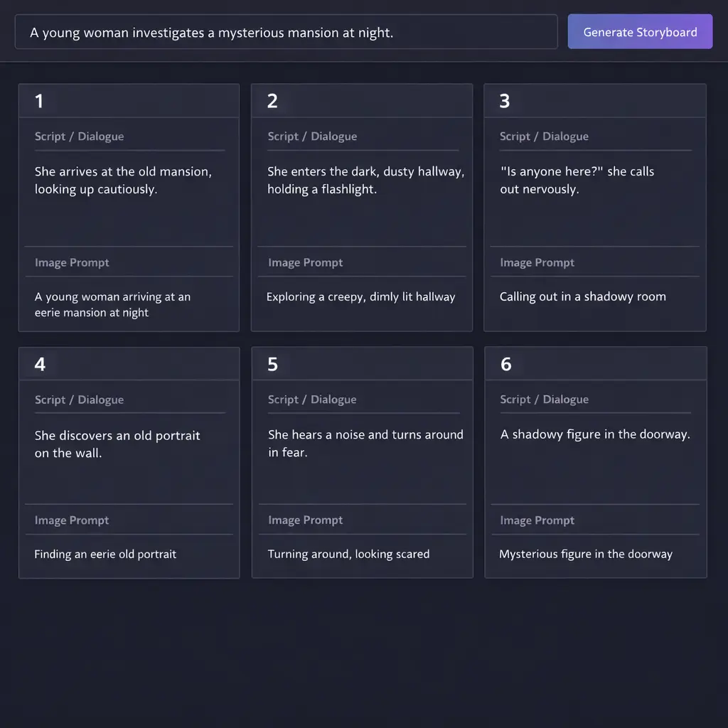Click the "A young woman arriving" image prompt
The image size is (728, 728).
(112, 304)
